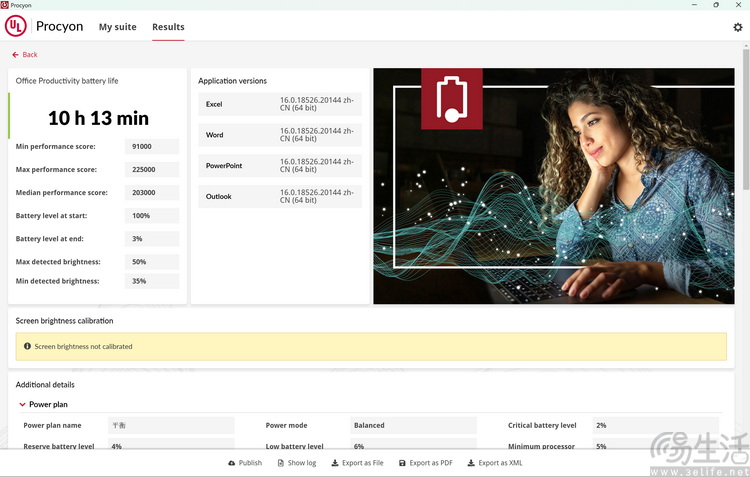Click the Power plan name value field

pos(170,425)
